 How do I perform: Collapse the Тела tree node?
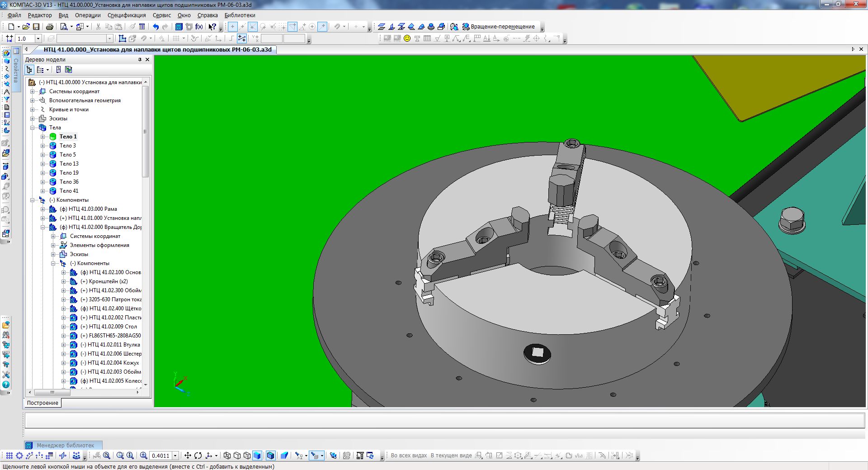tap(33, 128)
